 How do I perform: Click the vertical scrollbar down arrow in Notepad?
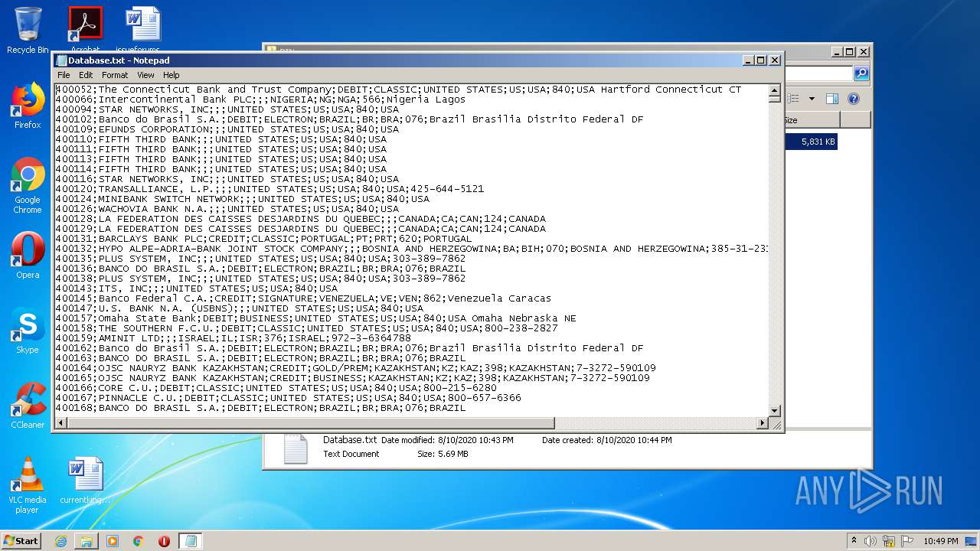pyautogui.click(x=775, y=411)
